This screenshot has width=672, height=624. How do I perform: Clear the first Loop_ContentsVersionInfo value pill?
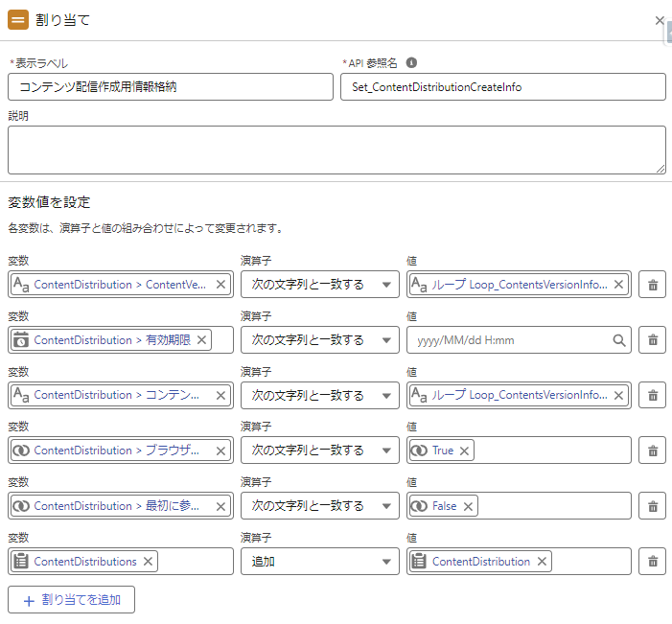coord(618,285)
